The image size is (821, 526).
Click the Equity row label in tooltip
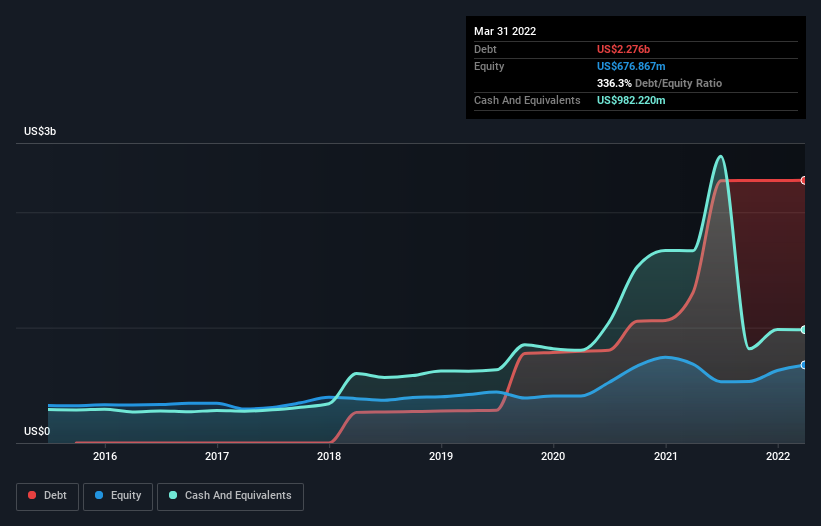click(x=489, y=66)
